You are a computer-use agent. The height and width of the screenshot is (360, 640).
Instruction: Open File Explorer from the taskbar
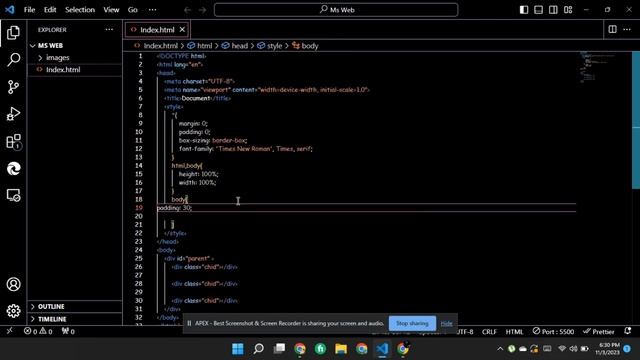click(x=341, y=349)
